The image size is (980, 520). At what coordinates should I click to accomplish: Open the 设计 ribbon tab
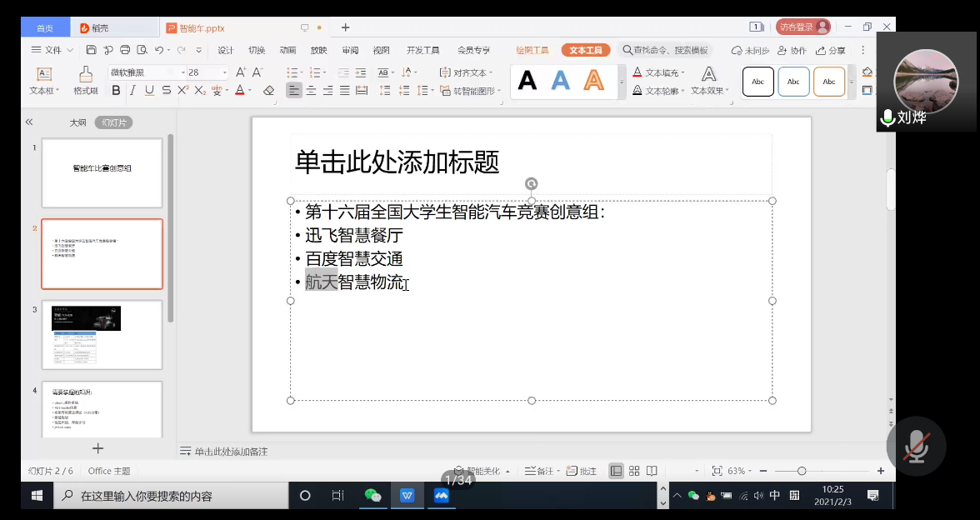(x=225, y=50)
